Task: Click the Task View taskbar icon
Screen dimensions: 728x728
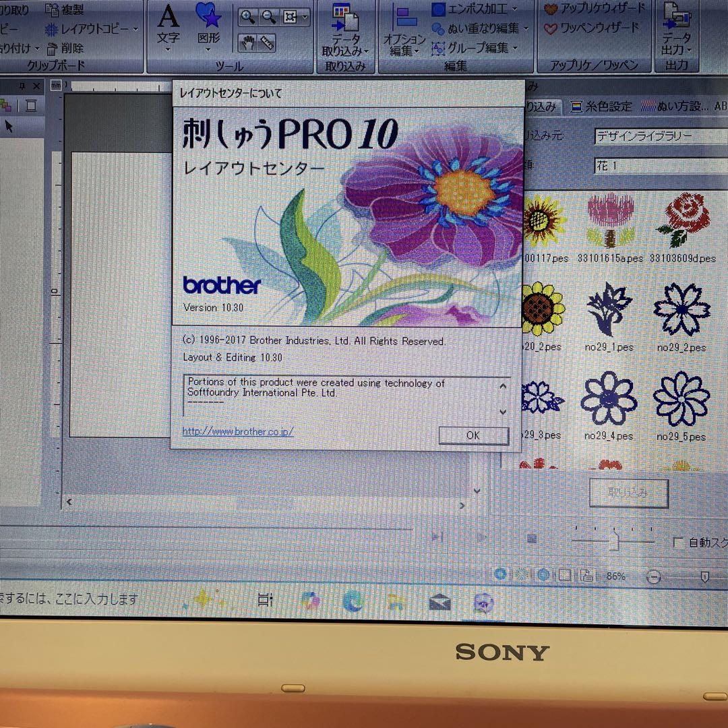Action: pyautogui.click(x=265, y=600)
